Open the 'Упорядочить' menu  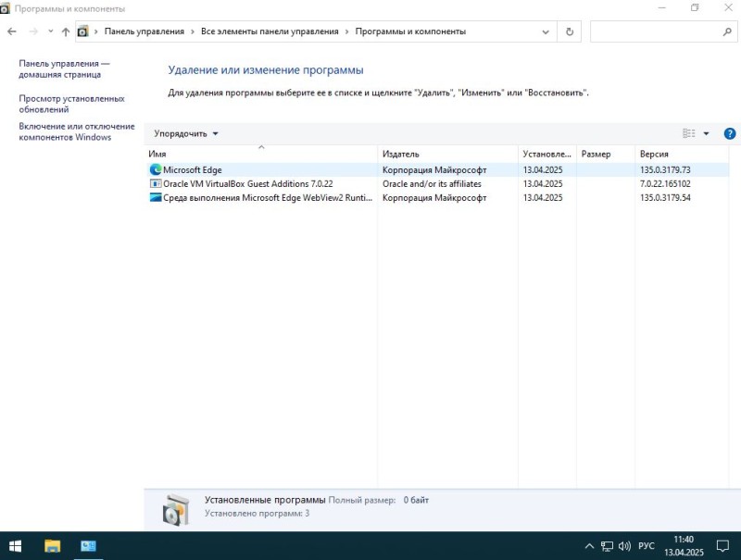tap(186, 133)
